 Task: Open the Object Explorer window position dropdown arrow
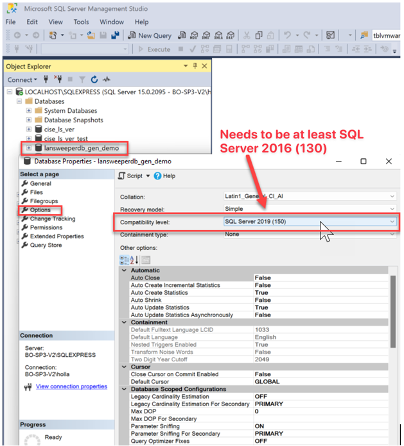point(186,66)
